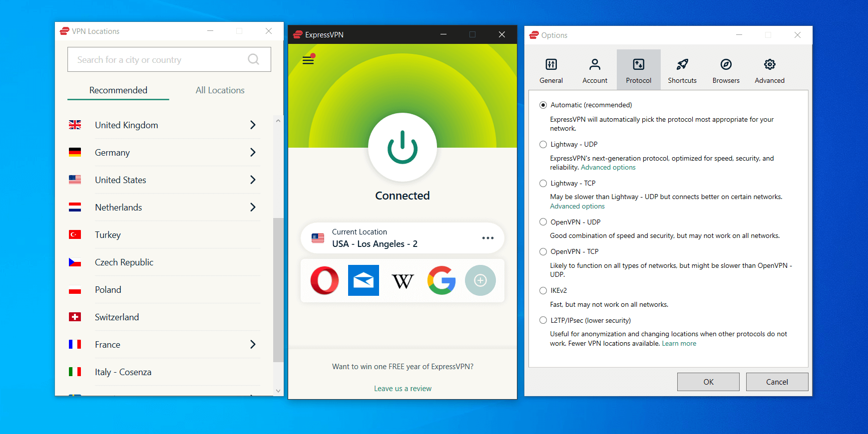868x434 pixels.
Task: Click the Switzerland flag icon
Action: coord(75,317)
